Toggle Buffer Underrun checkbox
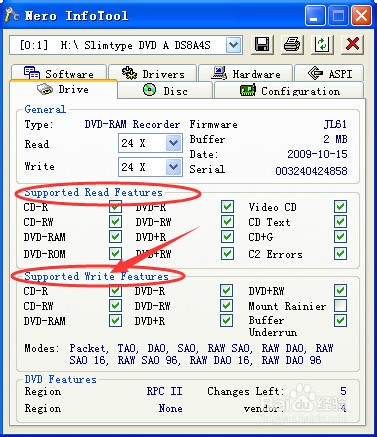 [340, 321]
